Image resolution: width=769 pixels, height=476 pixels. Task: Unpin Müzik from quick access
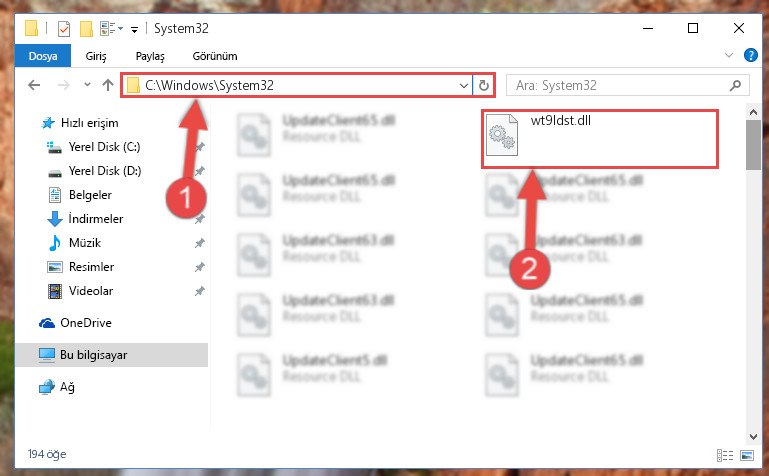(200, 243)
